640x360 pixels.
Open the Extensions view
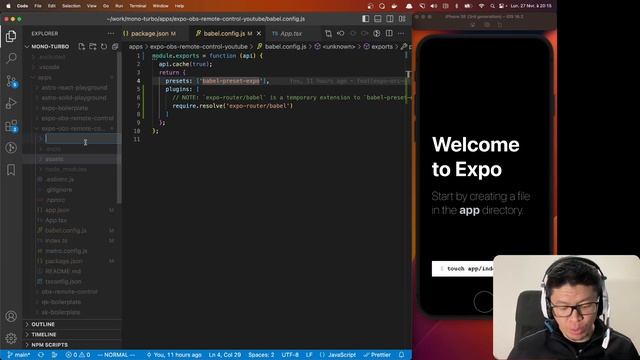[x=11, y=126]
